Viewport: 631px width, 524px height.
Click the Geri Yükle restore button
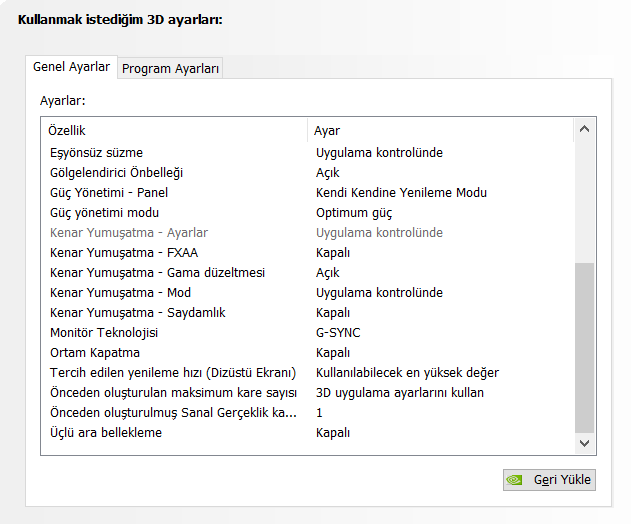point(550,479)
